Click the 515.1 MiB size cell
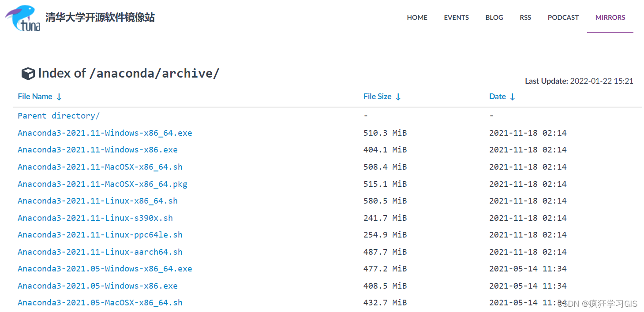Image resolution: width=644 pixels, height=312 pixels. tap(385, 184)
